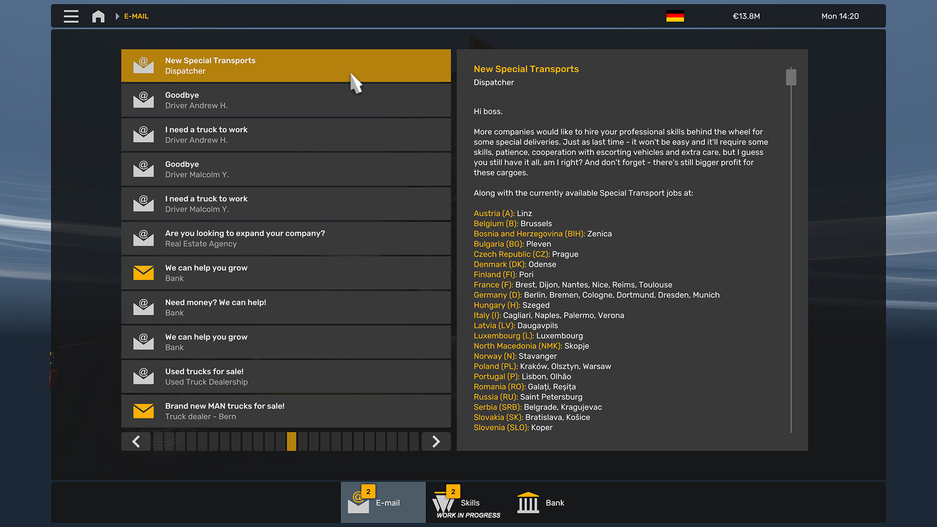Click the E-MAIL breadcrumb label
937x527 pixels.
[136, 16]
